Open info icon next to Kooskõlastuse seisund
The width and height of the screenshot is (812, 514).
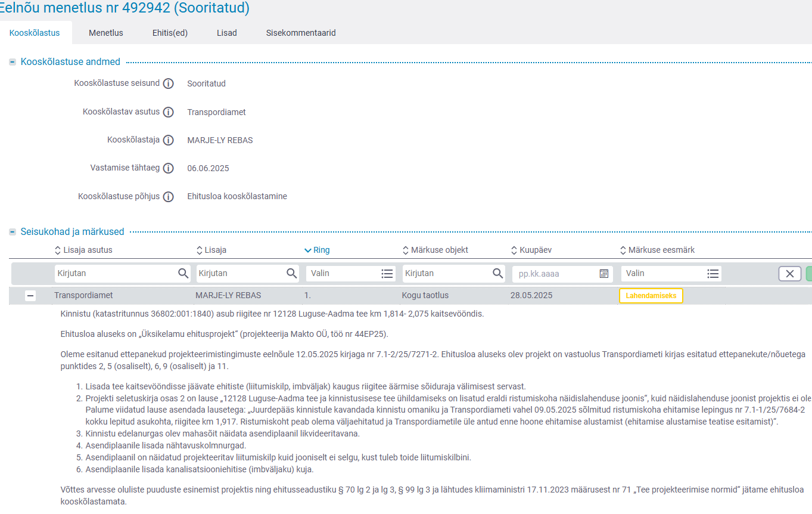169,83
